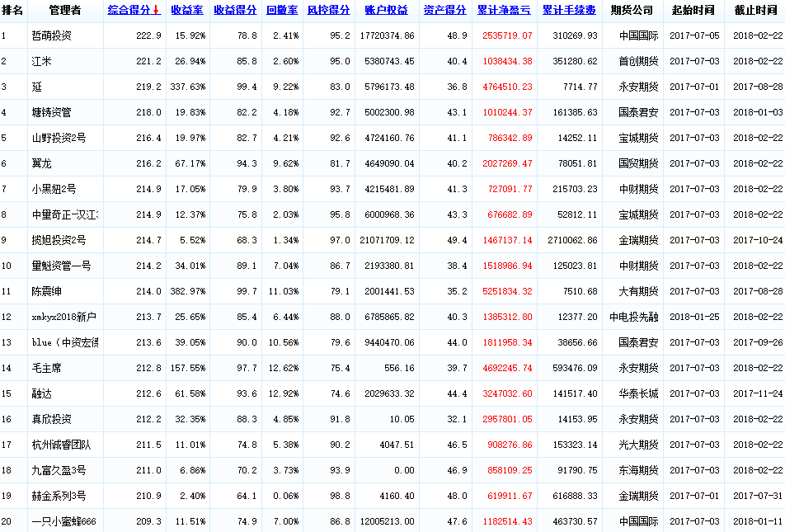This screenshot has width=785, height=532.
Task: Sort by 累计手续费 column header
Action: (x=570, y=11)
